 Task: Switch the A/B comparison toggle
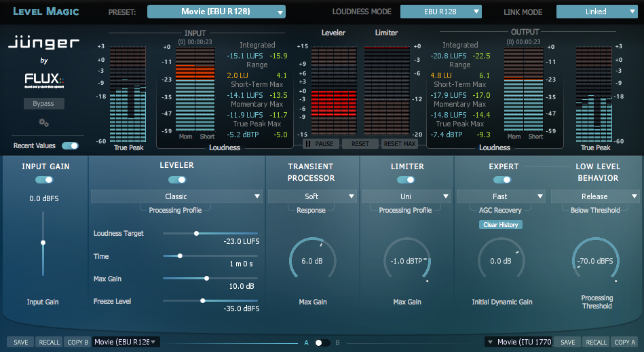[x=322, y=342]
